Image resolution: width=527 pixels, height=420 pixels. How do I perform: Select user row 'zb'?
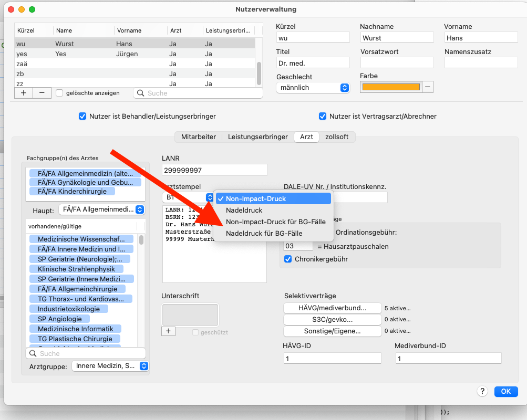(135, 73)
